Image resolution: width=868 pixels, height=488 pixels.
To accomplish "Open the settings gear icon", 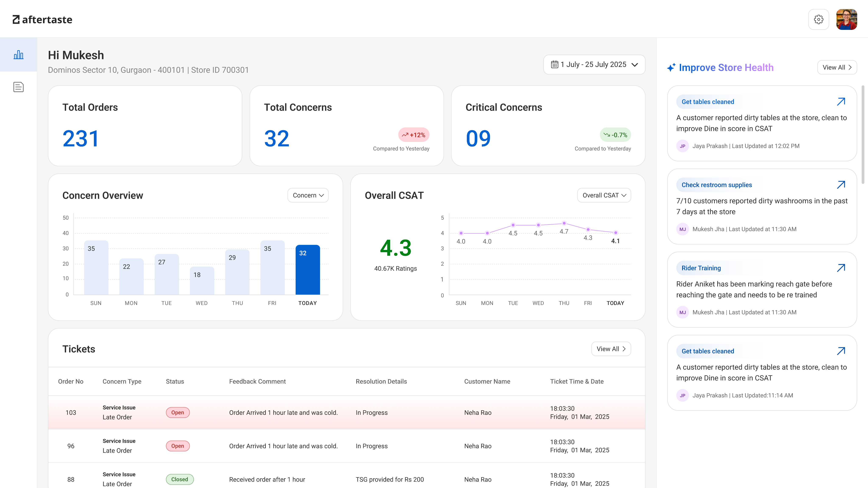I will pyautogui.click(x=818, y=19).
